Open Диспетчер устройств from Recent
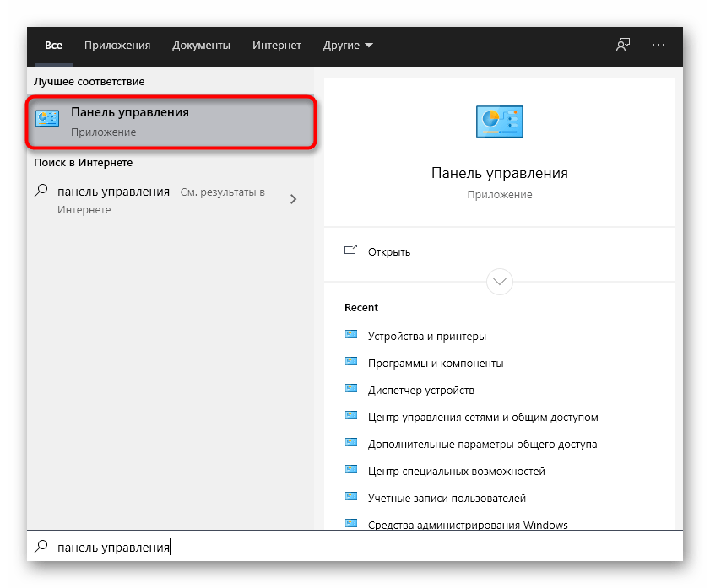This screenshot has width=710, height=588. coord(422,389)
